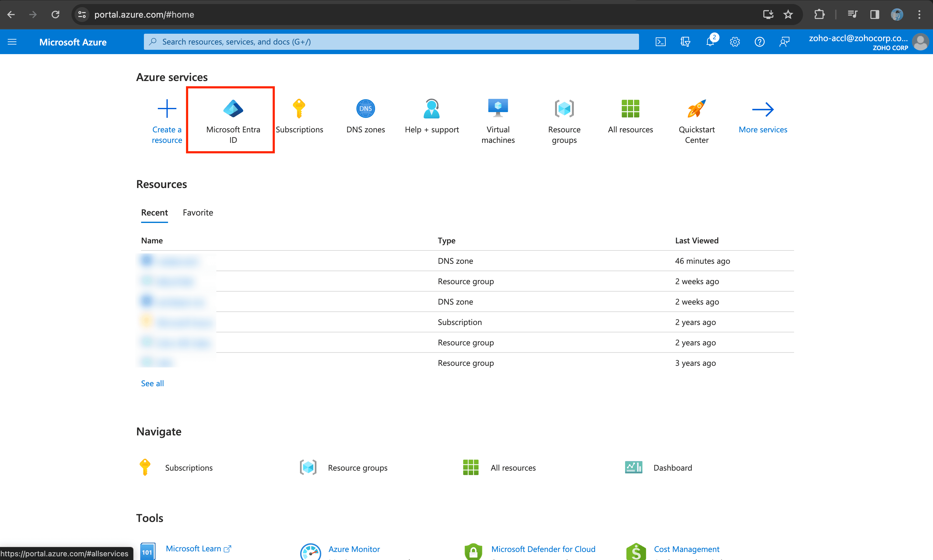Expand the hamburger portal menu
The height and width of the screenshot is (560, 933).
[x=12, y=41]
